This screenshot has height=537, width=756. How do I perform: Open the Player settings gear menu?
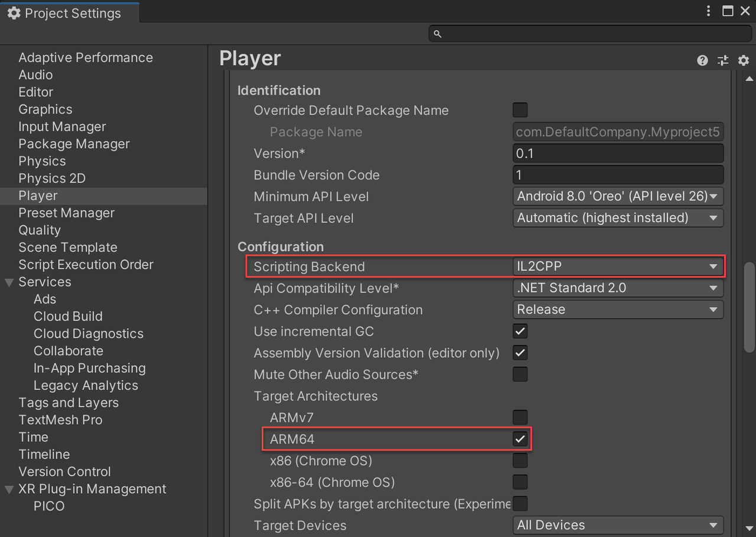(x=744, y=60)
